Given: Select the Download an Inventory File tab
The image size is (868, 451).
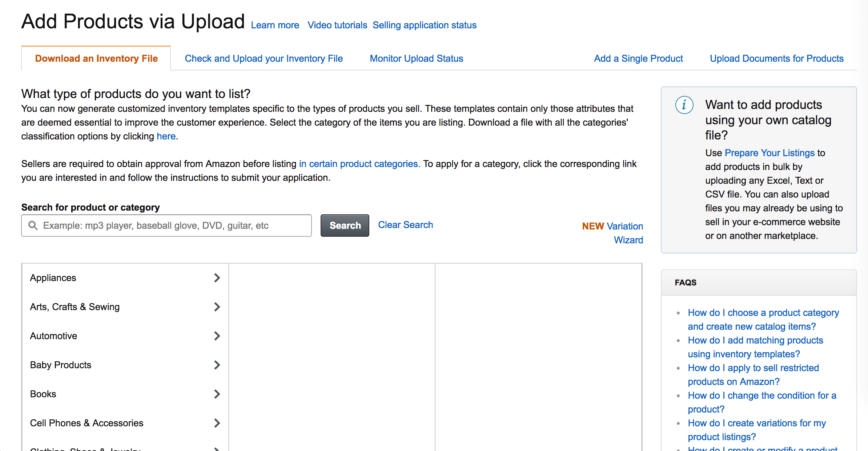Looking at the screenshot, I should click(96, 58).
